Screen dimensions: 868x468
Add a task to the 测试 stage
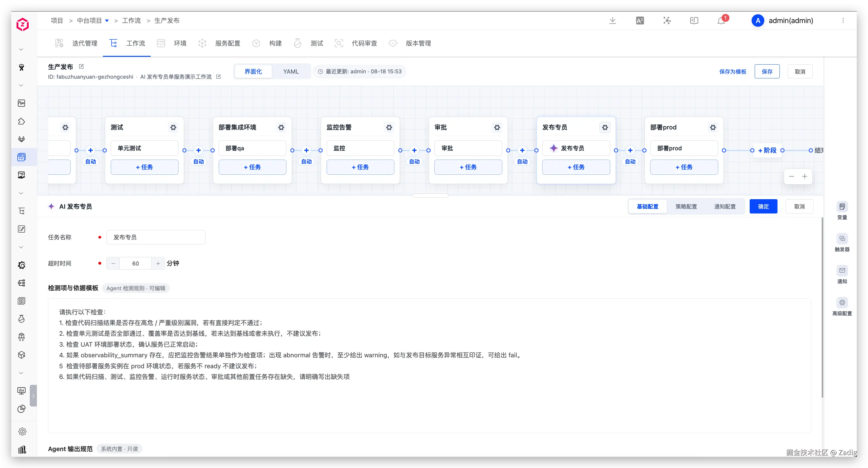coord(144,167)
